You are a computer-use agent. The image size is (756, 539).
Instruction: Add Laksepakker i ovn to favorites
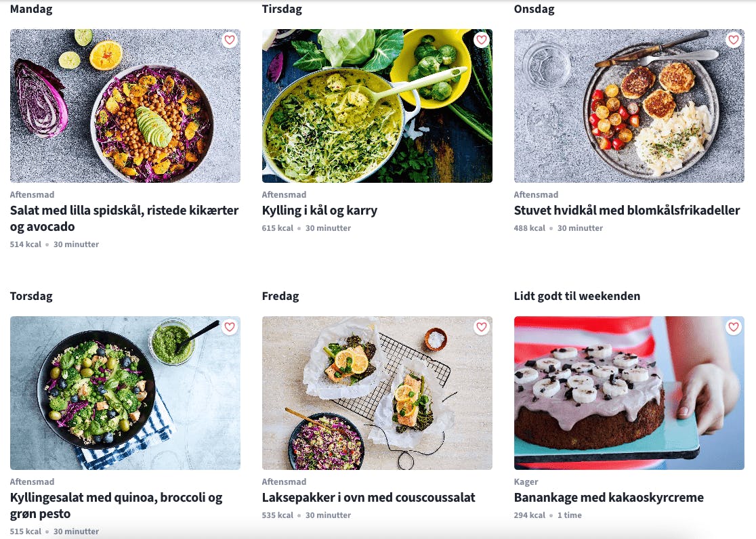point(481,327)
